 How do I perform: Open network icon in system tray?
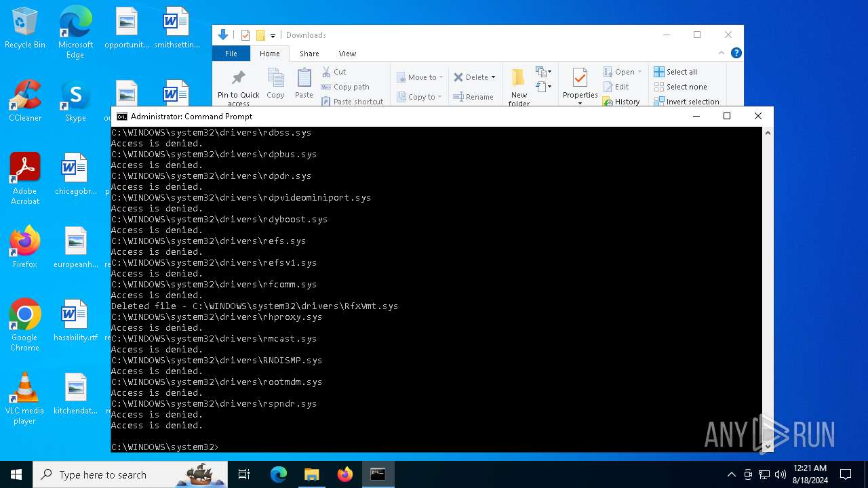pos(764,474)
